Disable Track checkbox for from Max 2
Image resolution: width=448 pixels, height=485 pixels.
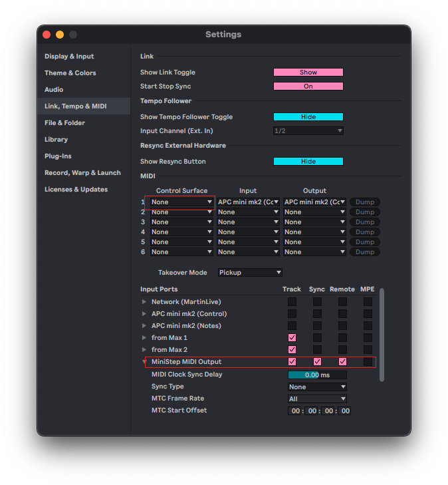pyautogui.click(x=292, y=350)
